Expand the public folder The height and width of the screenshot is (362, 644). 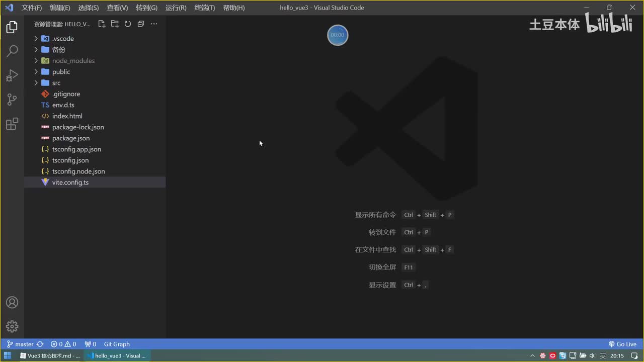pyautogui.click(x=95, y=72)
